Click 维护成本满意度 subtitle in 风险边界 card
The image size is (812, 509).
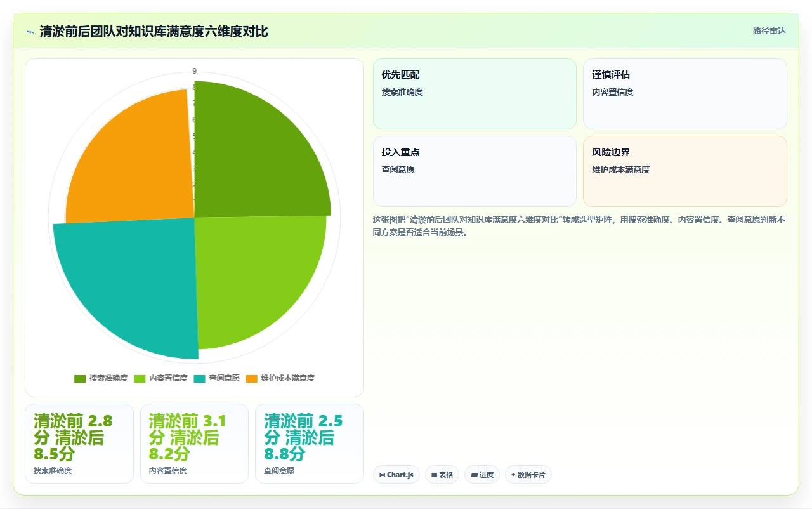(x=621, y=169)
